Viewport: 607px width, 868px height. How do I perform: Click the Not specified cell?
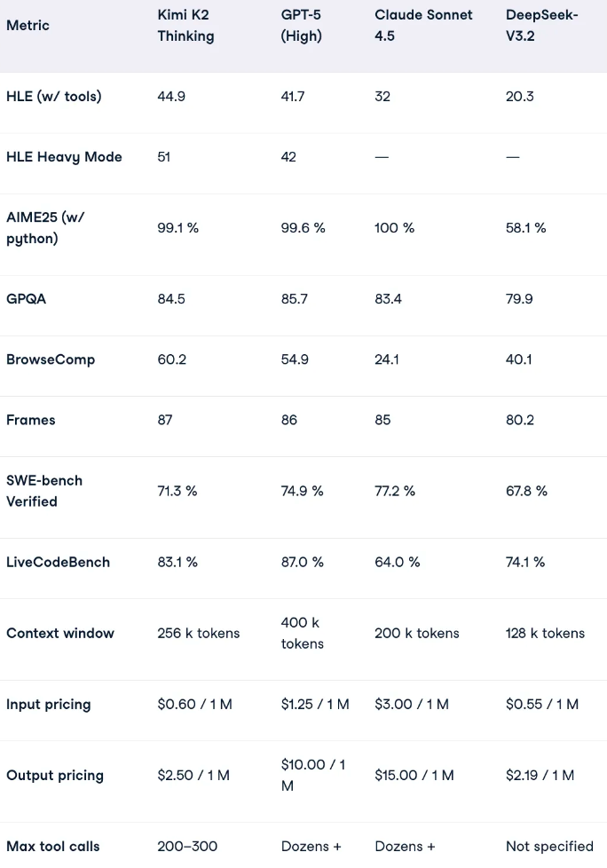click(549, 846)
